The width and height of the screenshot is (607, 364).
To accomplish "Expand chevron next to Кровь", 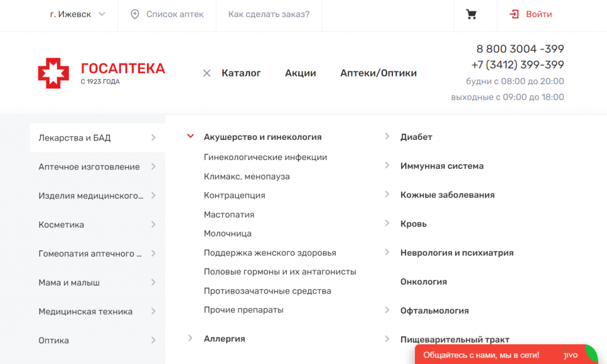I will [386, 223].
